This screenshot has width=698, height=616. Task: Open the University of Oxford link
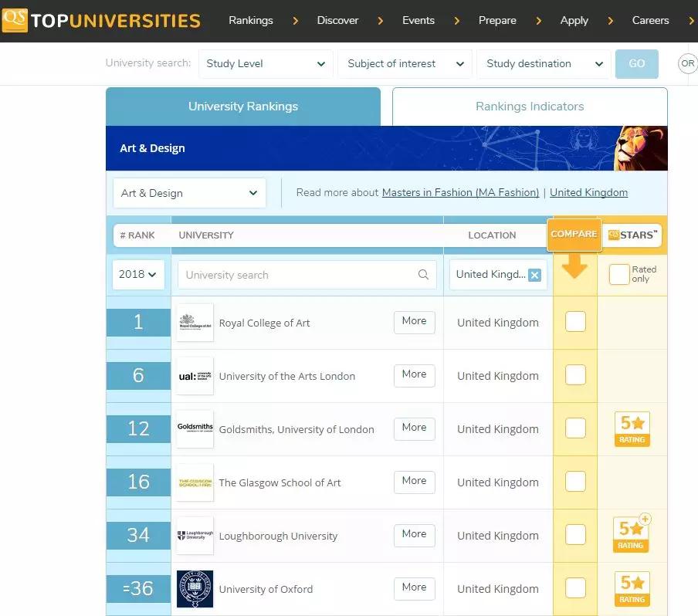(266, 589)
